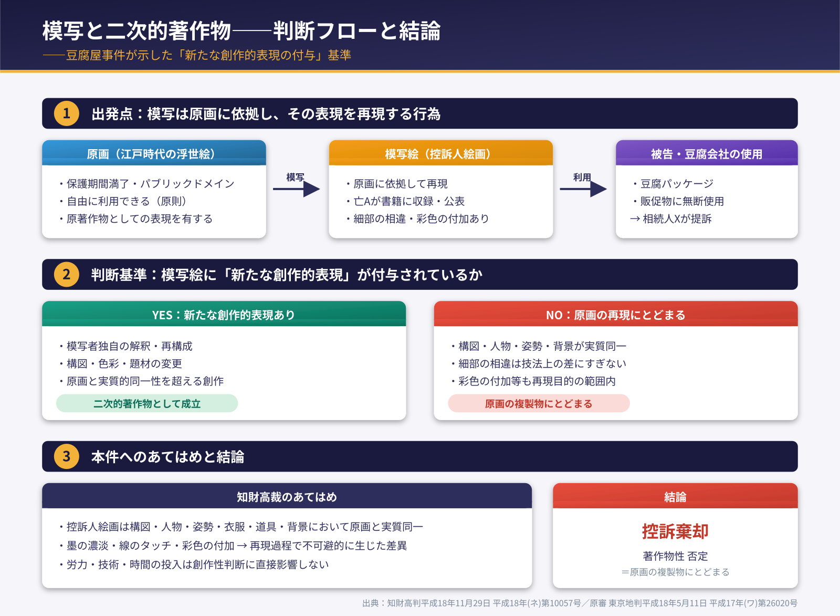840x616 pixels.
Task: Click the 二次的著作物として成立 green pill
Action: tap(147, 403)
